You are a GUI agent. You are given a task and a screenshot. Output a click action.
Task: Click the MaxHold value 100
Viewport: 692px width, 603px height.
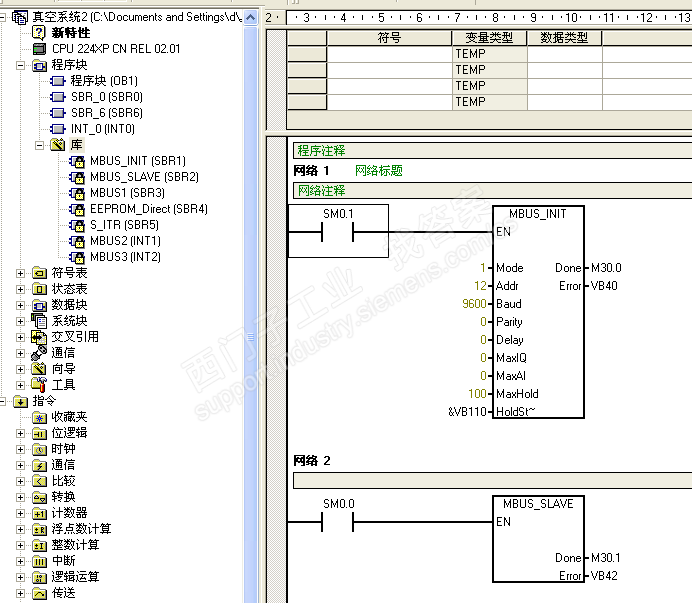click(x=478, y=394)
